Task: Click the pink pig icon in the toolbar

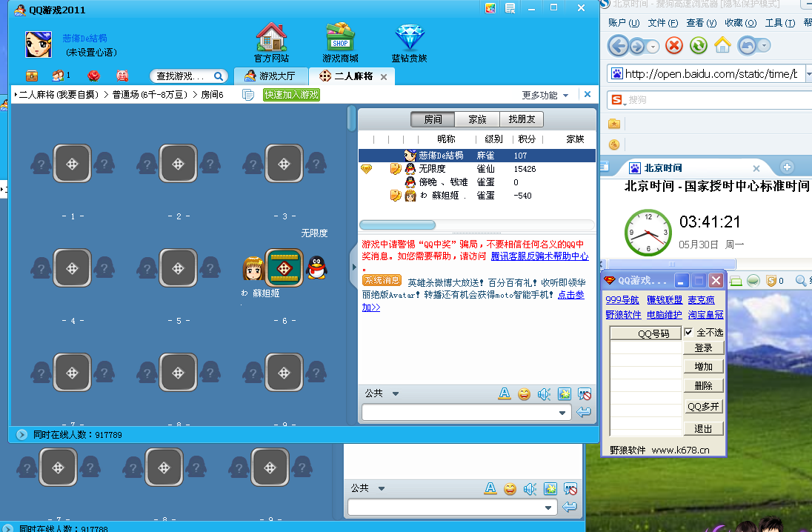Action: (x=122, y=76)
